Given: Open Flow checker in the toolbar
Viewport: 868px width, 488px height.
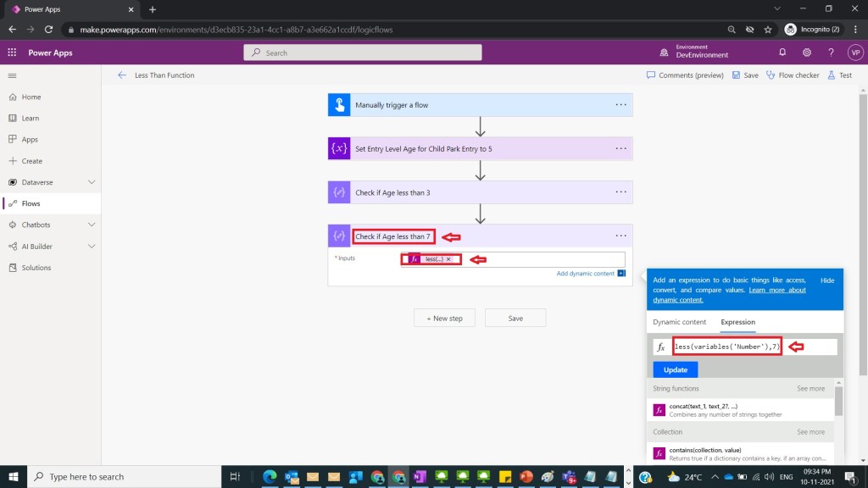Looking at the screenshot, I should click(793, 75).
